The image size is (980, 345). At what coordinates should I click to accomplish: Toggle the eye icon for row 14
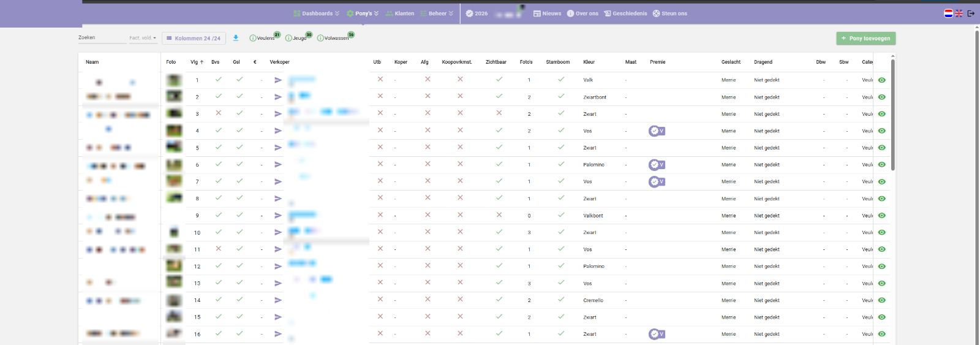tap(882, 300)
